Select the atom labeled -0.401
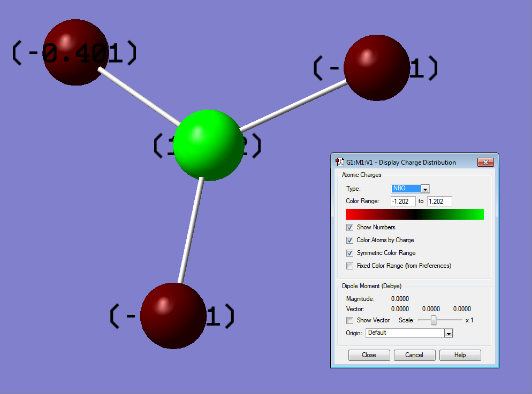Image resolution: width=532 pixels, height=394 pixels. click(75, 52)
